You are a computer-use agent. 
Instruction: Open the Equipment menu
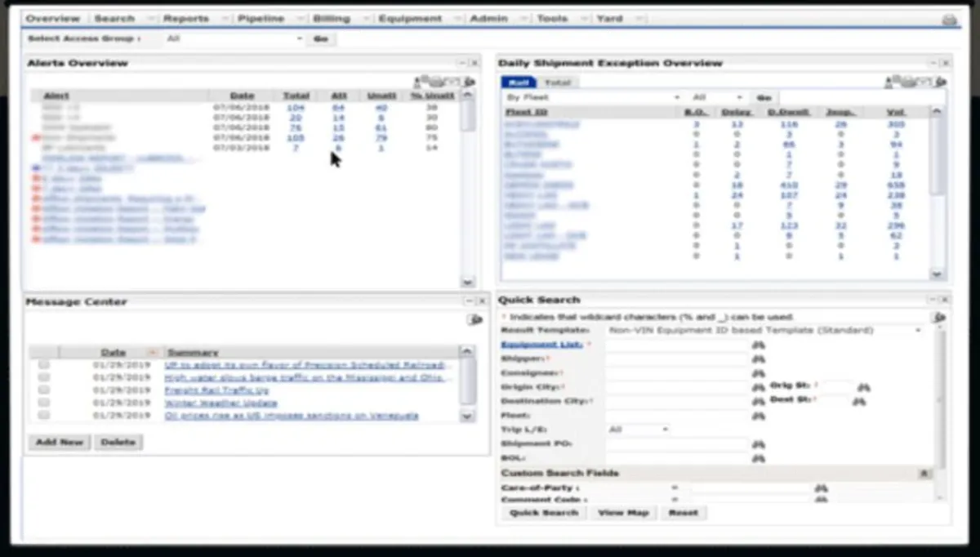coord(410,19)
